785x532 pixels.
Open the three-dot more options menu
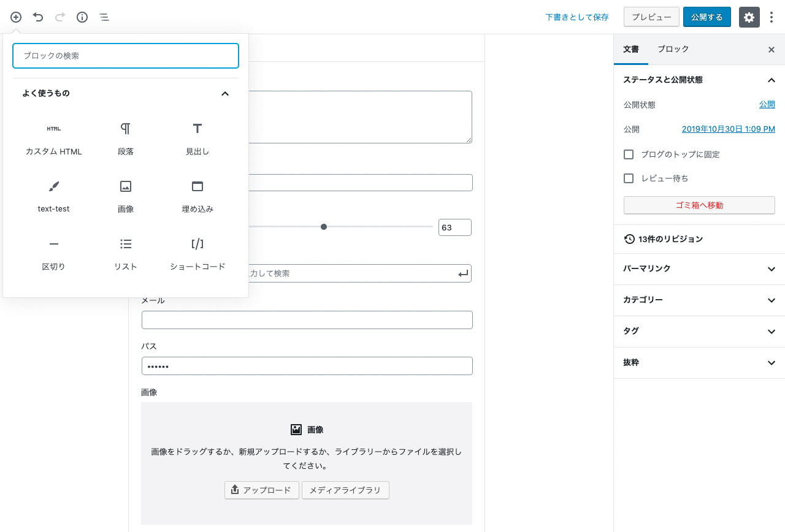772,17
